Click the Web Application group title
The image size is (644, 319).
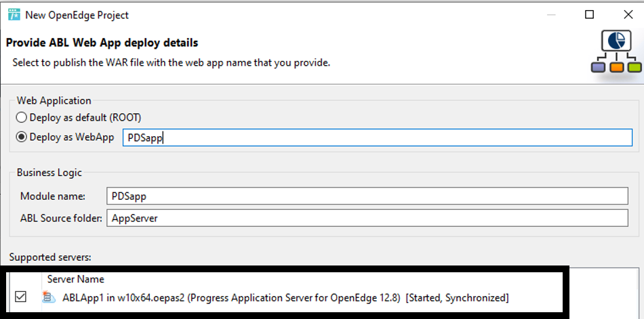pyautogui.click(x=54, y=101)
